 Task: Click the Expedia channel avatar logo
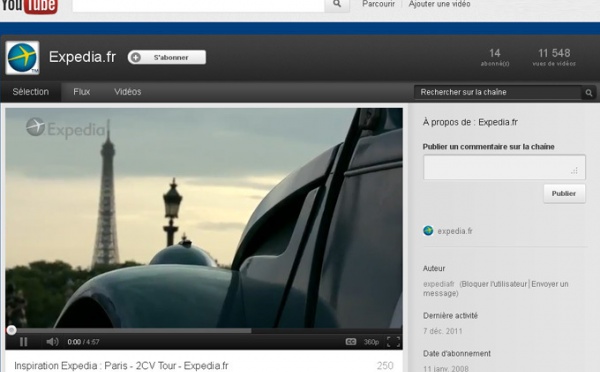coord(23,58)
